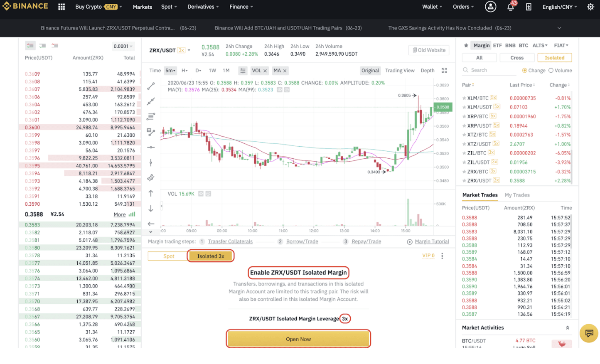Screen dimensions: 600x364
Task: Open the chart indicator settings icon
Action: [x=243, y=71]
